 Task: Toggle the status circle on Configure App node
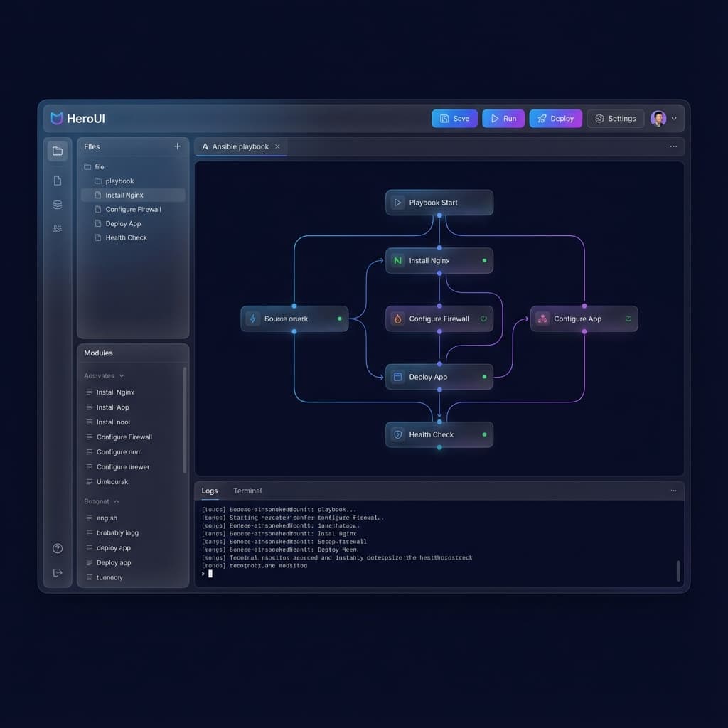pos(628,318)
